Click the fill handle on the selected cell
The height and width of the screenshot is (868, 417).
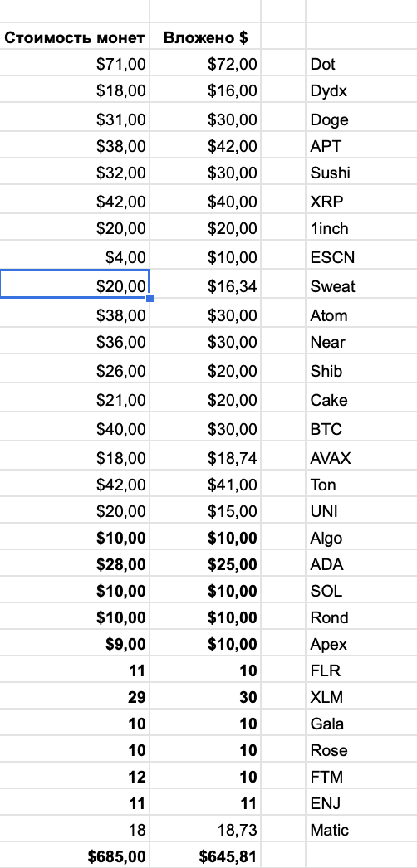[x=150, y=299]
